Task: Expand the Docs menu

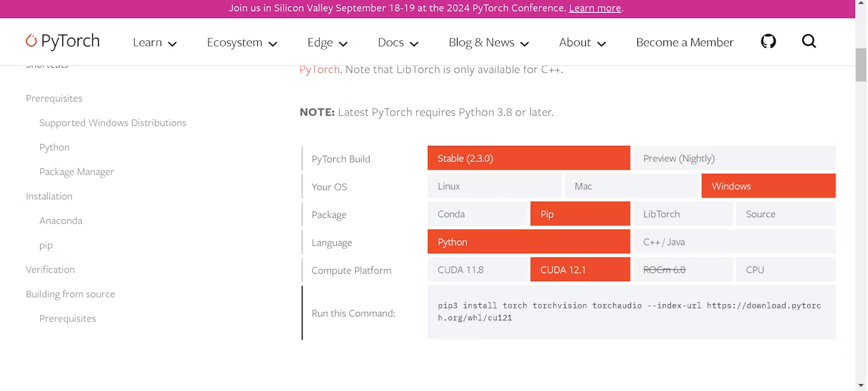Action: pos(398,42)
